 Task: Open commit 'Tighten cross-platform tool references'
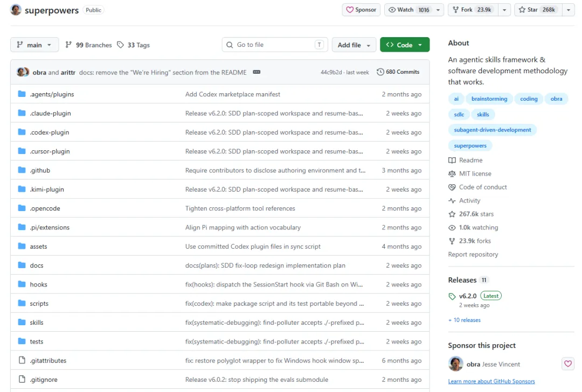(x=240, y=208)
